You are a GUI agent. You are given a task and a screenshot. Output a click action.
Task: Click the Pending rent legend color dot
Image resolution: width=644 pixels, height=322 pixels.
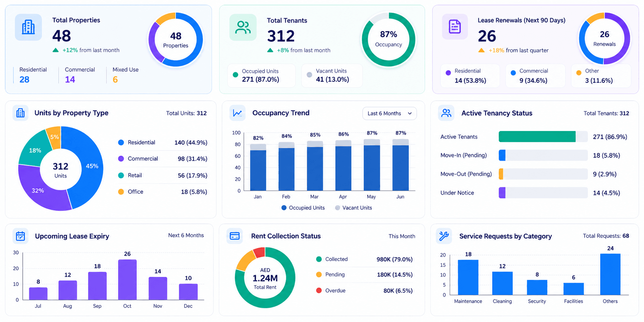319,274
